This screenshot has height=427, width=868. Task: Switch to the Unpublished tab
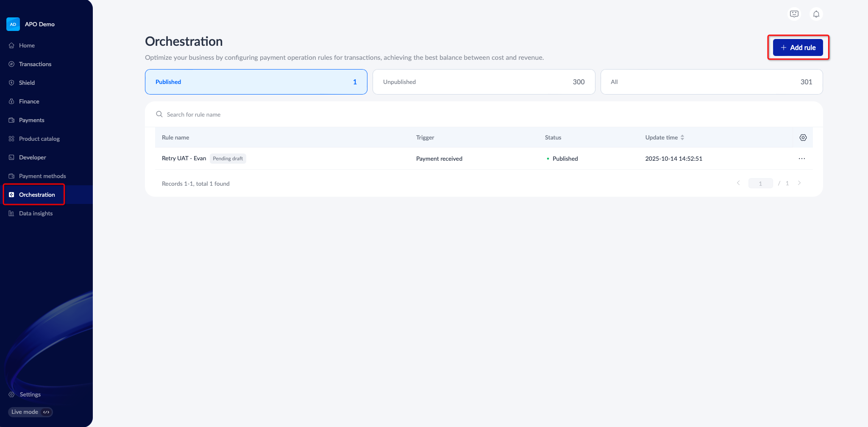(x=484, y=82)
